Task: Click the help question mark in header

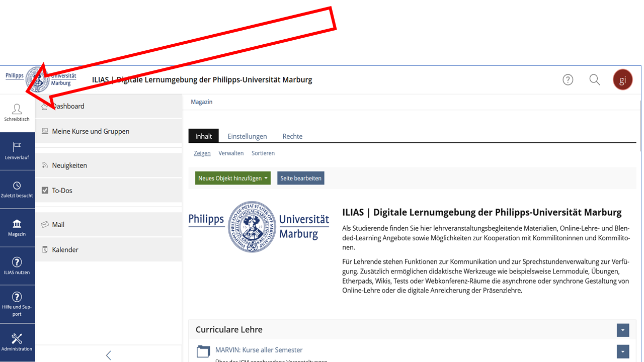Action: 568,80
